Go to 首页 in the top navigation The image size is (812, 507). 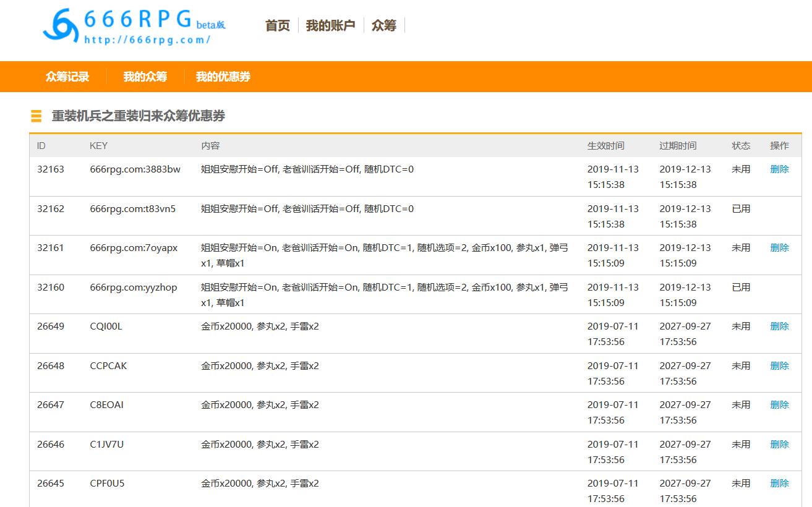coord(278,25)
